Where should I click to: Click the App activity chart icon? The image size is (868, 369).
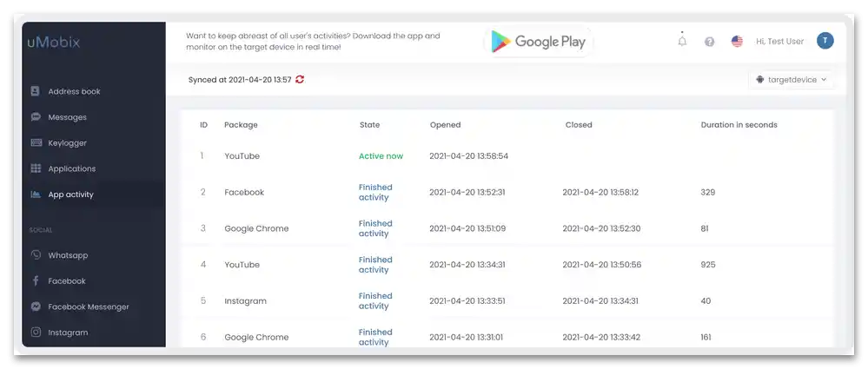tap(36, 194)
